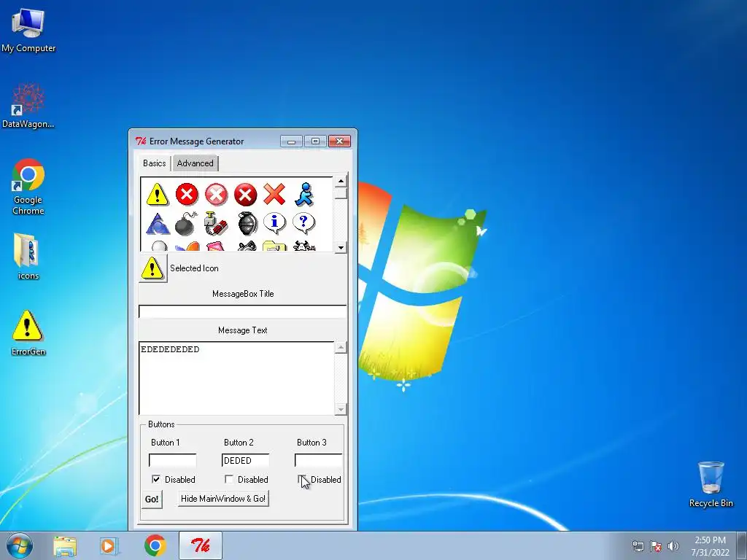This screenshot has width=747, height=560.
Task: Click the network tray icon
Action: (638, 546)
